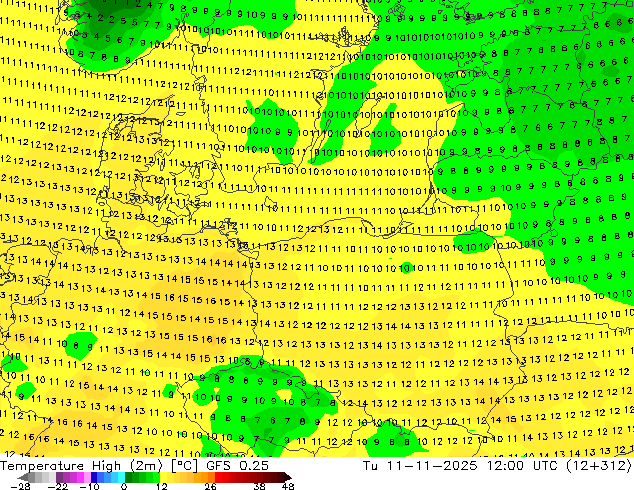Click the "GFS 0.25" model label
This screenshot has width=634, height=490.
point(237,466)
